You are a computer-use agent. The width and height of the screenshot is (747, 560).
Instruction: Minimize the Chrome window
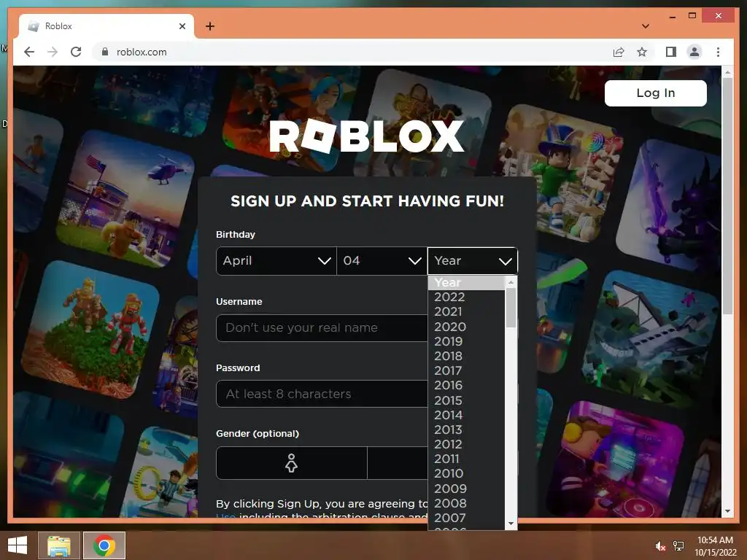point(672,16)
